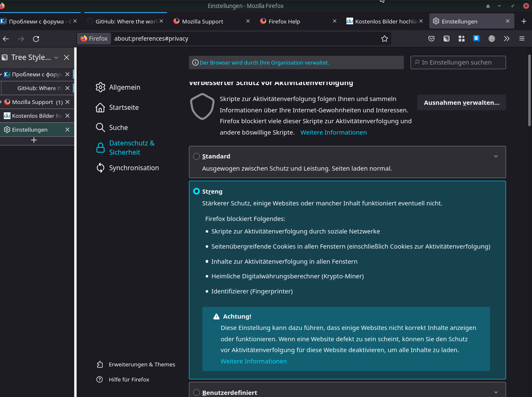532x397 pixels.
Task: Click the In Einstellungen suchen field
Action: tap(458, 62)
